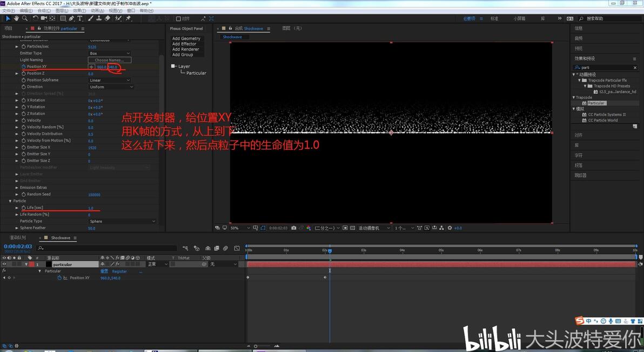Select the Rotation tool
644x352 pixels.
tap(35, 18)
